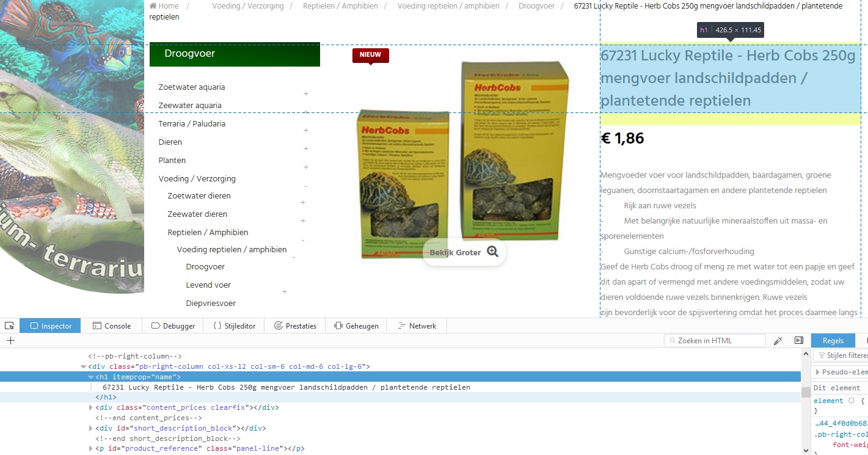868x455 pixels.
Task: Click the € 1,86 price text
Action: pyautogui.click(x=622, y=139)
